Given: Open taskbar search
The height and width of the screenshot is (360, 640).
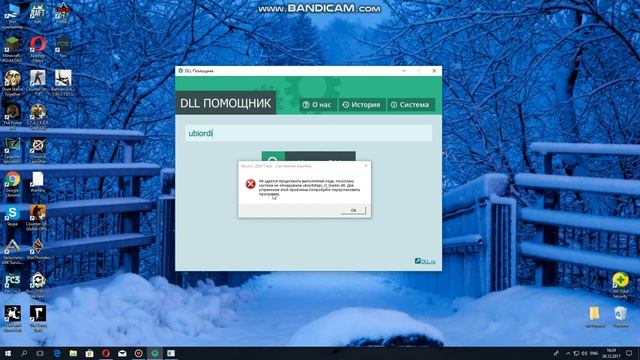Looking at the screenshot, I should tap(24, 353).
